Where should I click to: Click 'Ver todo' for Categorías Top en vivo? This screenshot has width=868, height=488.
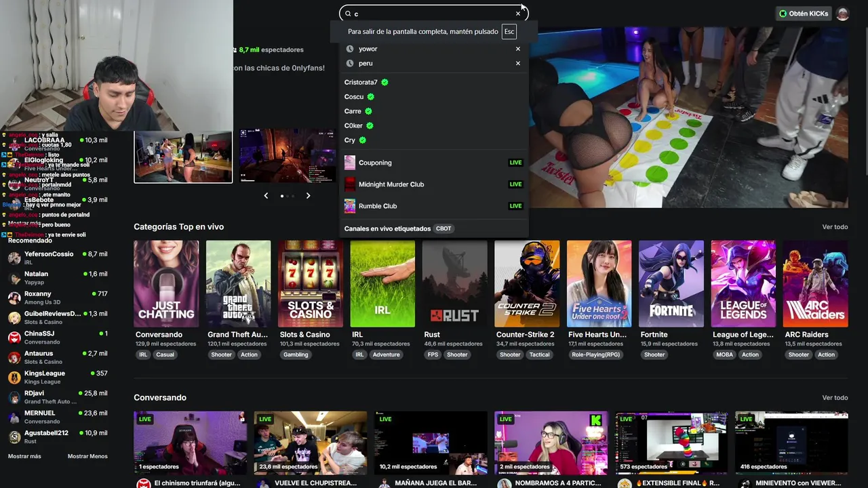click(835, 227)
